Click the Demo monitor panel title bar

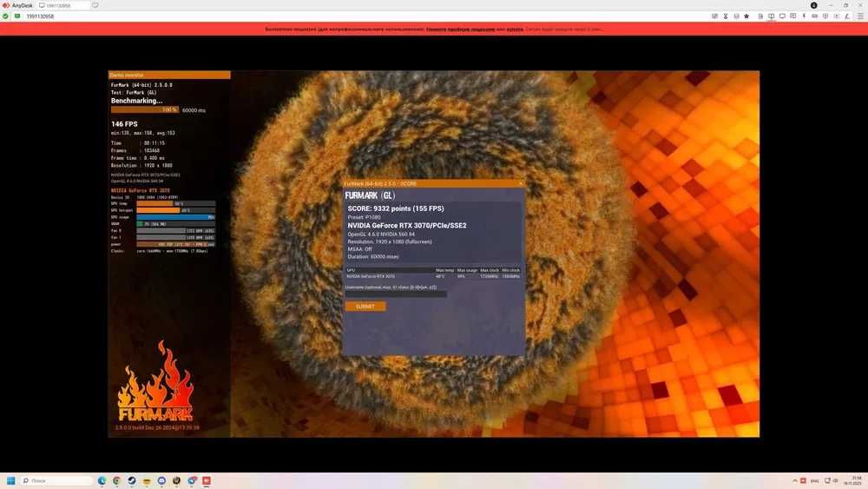(169, 75)
